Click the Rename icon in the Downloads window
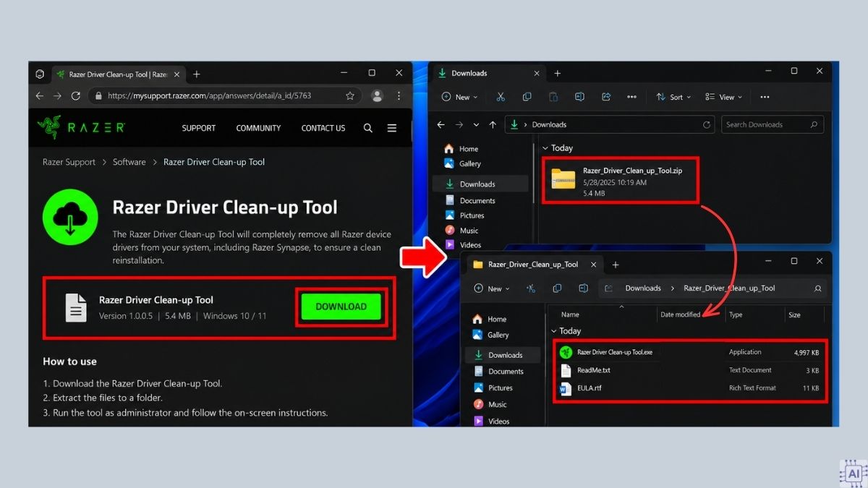The width and height of the screenshot is (868, 488). point(579,97)
